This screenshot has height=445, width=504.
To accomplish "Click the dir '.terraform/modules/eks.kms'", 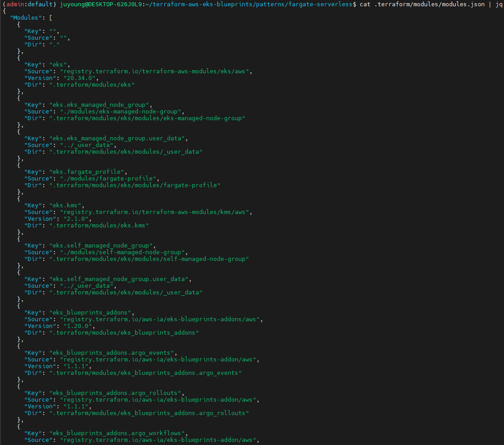I will [x=99, y=226].
